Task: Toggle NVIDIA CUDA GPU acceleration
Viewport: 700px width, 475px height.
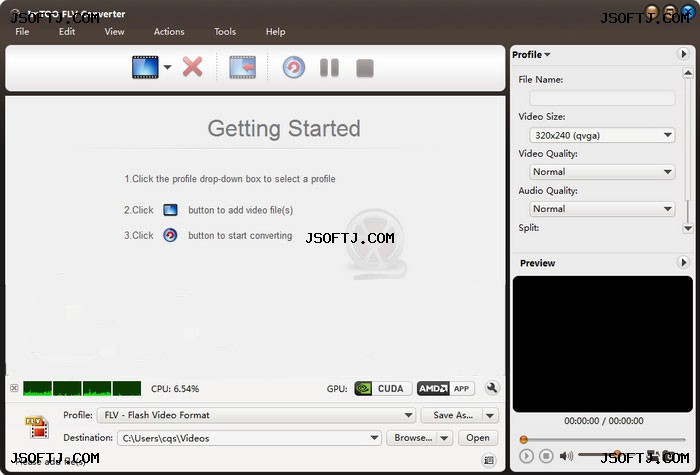Action: coord(383,388)
